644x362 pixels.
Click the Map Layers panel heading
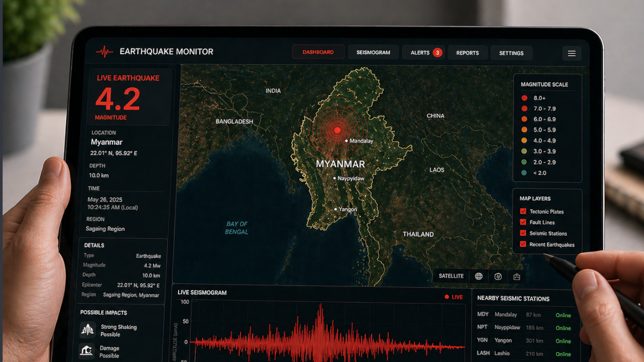(535, 199)
